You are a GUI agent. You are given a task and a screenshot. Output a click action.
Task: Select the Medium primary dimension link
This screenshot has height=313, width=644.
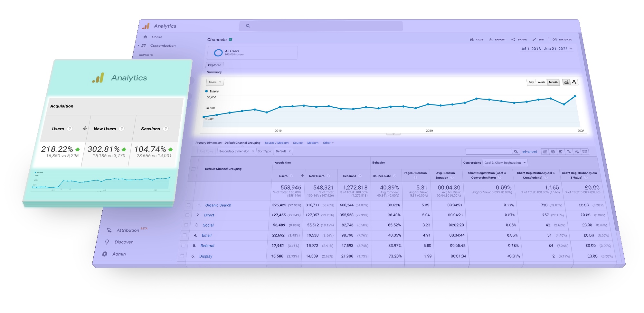(x=313, y=143)
